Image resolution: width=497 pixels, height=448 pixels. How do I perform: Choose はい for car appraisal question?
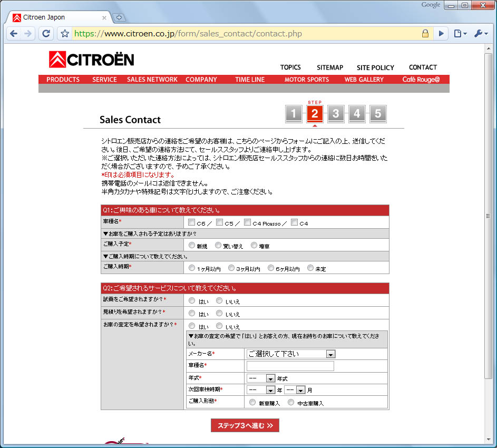[192, 326]
